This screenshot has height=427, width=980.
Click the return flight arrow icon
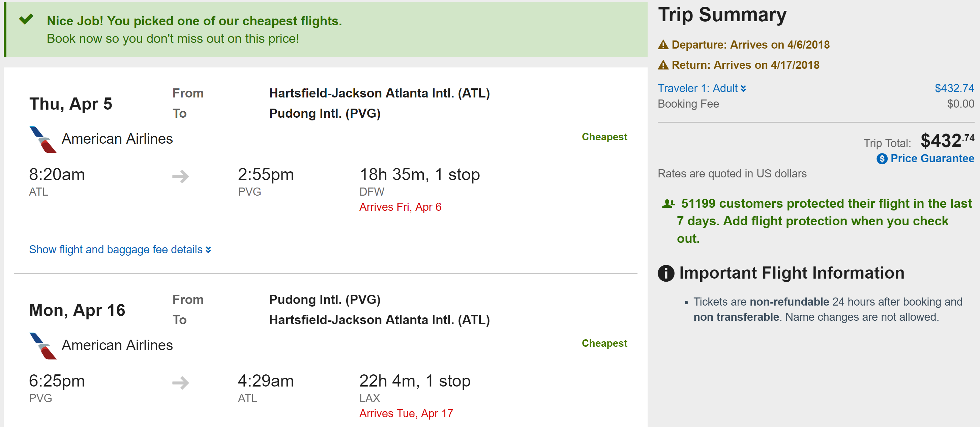coord(180,382)
